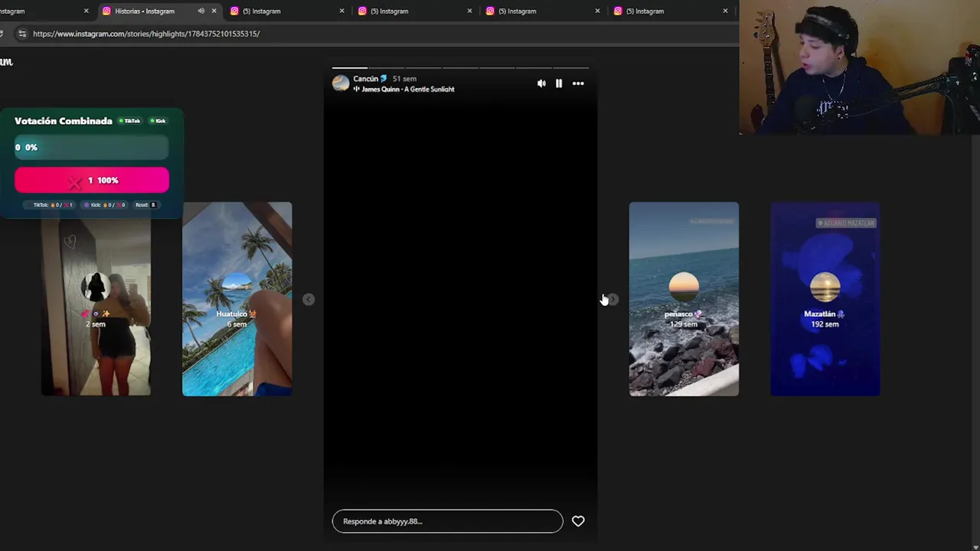
Task: Close the fourth '(5) Instagram' tab
Action: pos(726,11)
